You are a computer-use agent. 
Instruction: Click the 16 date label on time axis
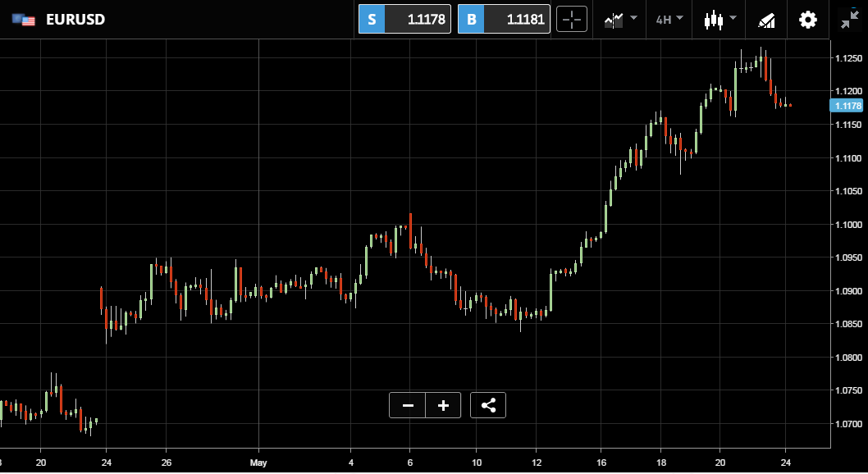601,463
